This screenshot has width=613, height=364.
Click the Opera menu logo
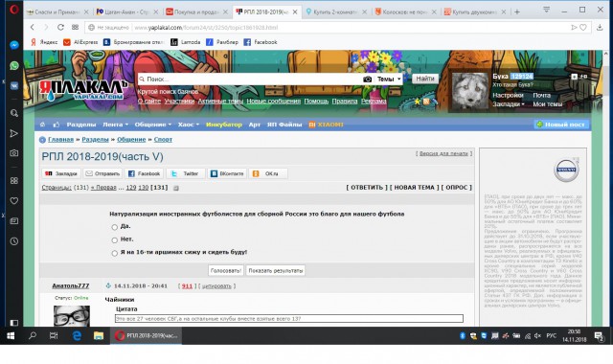pos(14,9)
